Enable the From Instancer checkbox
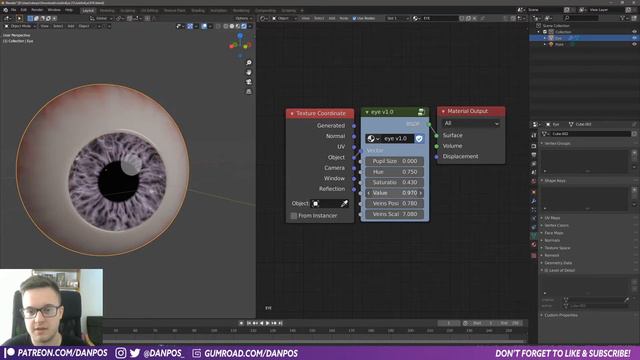Viewport: 640px width, 360px height. (x=293, y=216)
